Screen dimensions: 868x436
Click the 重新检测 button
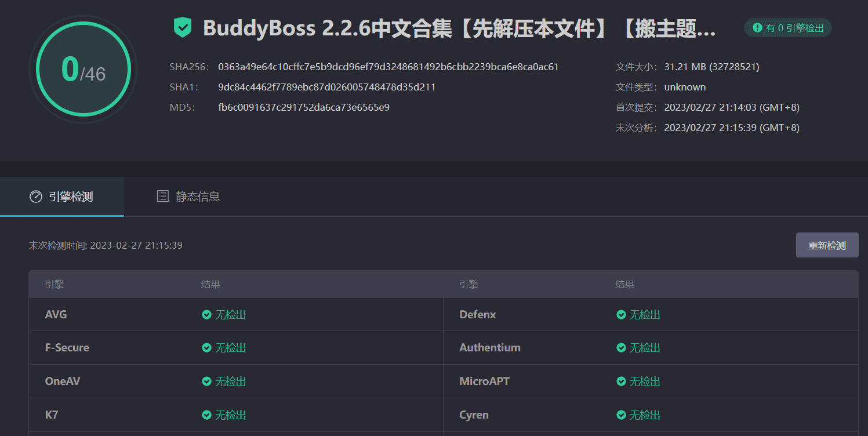click(x=827, y=245)
